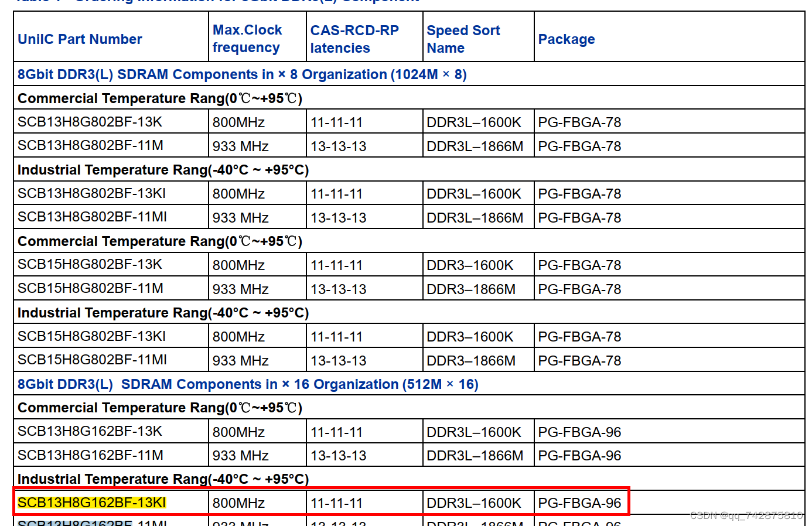Click part number SCB15H8G802BF-13KI
Viewport: 812px width, 526px height.
click(91, 336)
